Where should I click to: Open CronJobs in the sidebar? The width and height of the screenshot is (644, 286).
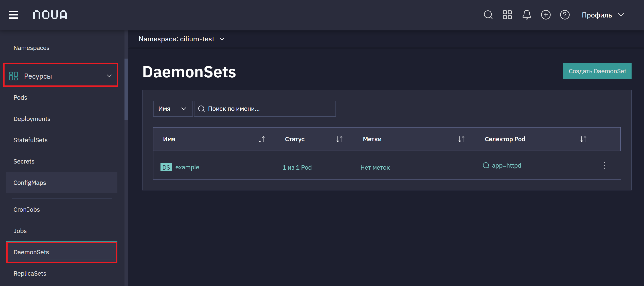tap(27, 209)
